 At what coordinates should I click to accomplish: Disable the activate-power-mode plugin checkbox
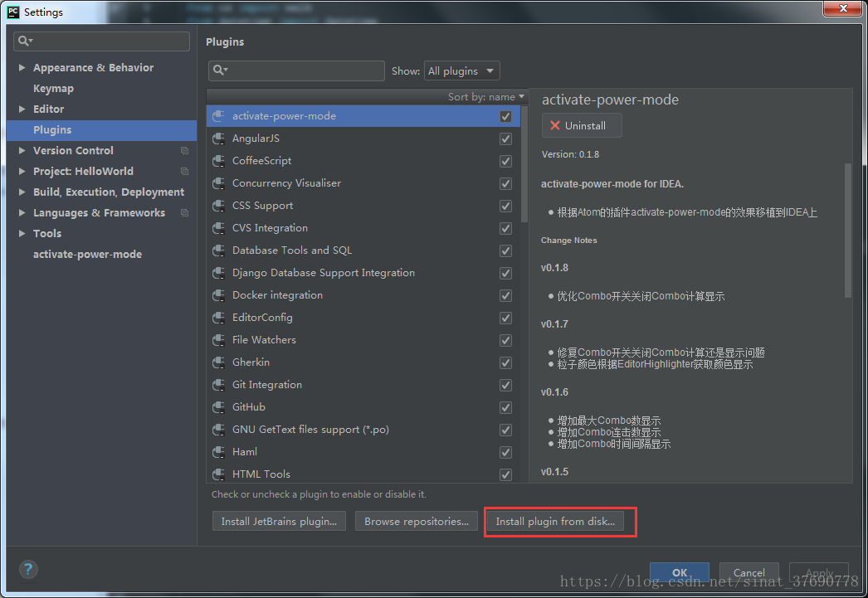pos(505,116)
